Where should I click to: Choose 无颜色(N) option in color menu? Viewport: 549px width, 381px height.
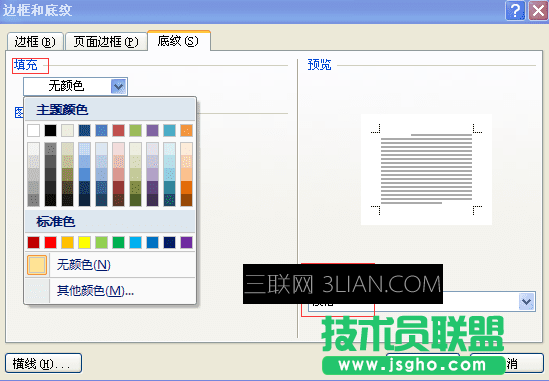click(x=111, y=264)
